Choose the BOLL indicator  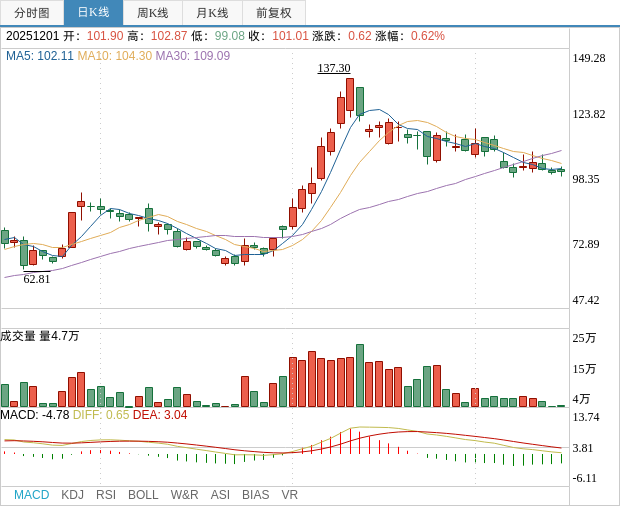tap(143, 495)
